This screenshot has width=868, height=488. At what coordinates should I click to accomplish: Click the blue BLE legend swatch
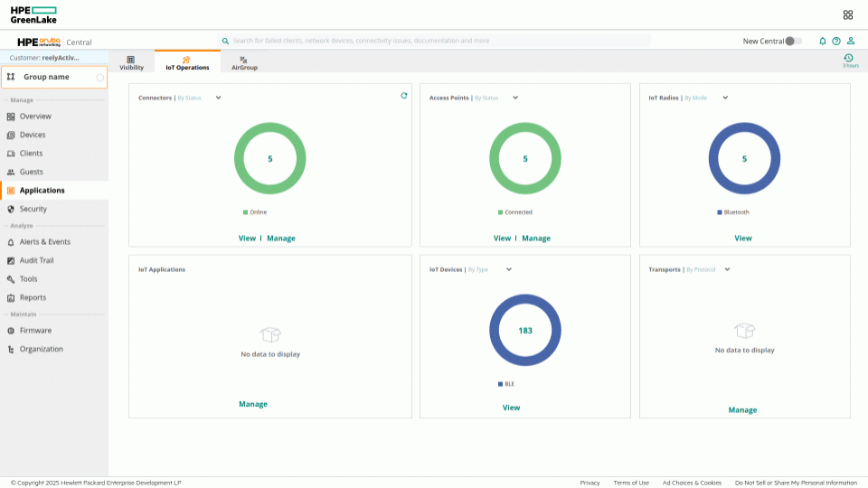500,384
